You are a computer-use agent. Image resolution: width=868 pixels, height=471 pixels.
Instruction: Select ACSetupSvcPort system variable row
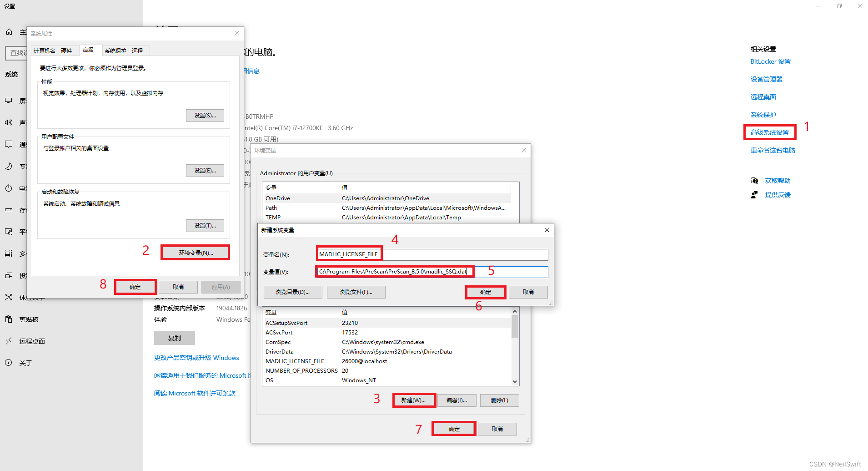(x=386, y=323)
